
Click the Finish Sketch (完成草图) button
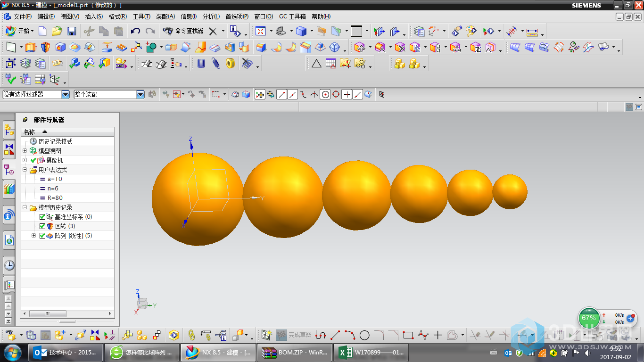[294, 335]
